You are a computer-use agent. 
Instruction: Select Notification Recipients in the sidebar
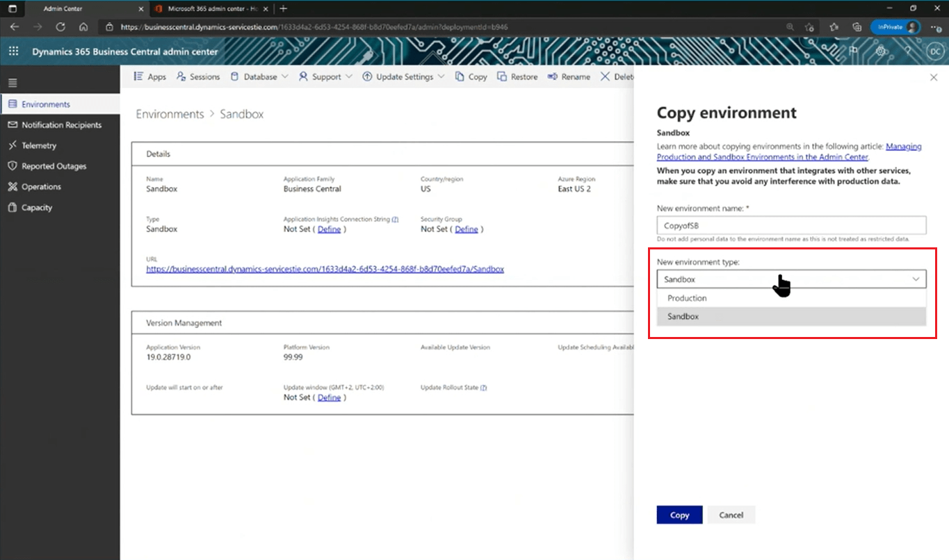click(x=61, y=124)
